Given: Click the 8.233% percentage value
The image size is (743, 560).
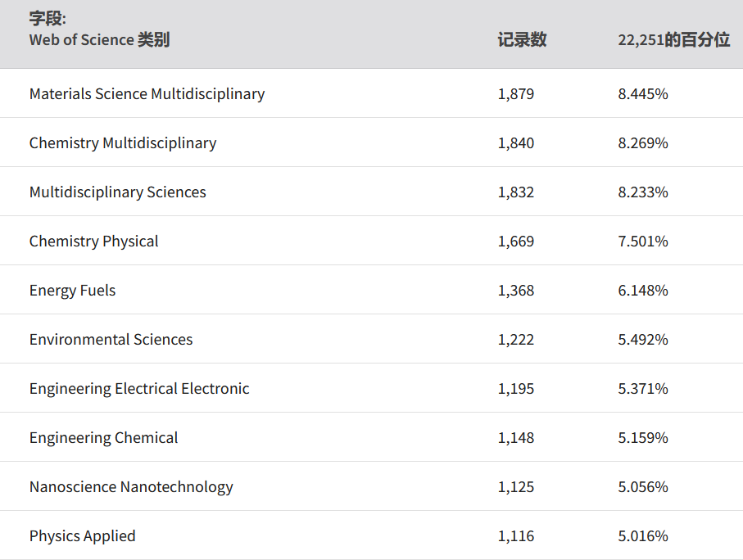Looking at the screenshot, I should tap(643, 192).
